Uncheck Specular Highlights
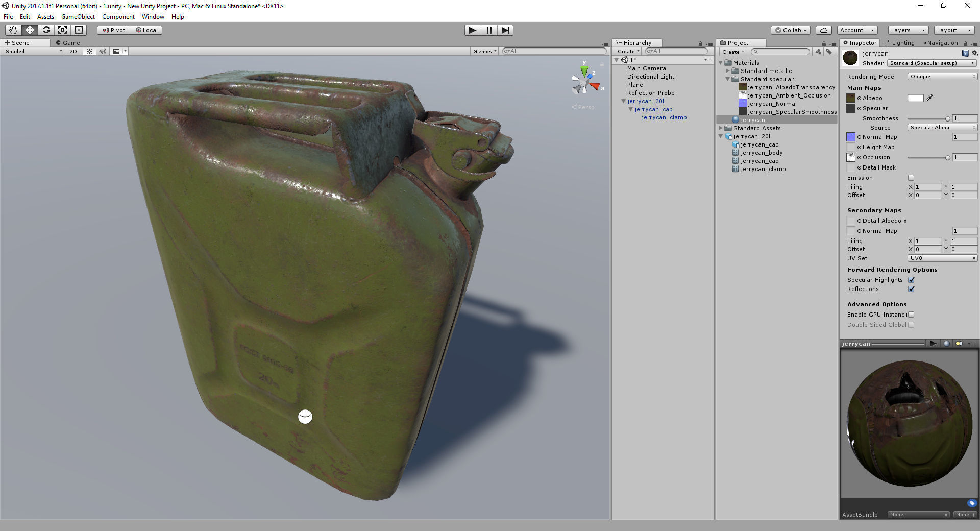Image resolution: width=980 pixels, height=531 pixels. [911, 280]
